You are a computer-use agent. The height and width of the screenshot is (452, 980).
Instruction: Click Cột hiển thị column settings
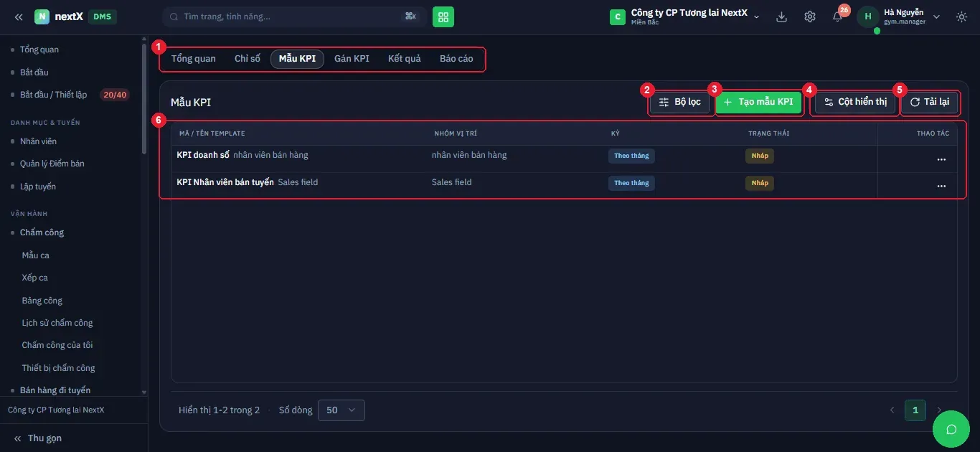[855, 102]
